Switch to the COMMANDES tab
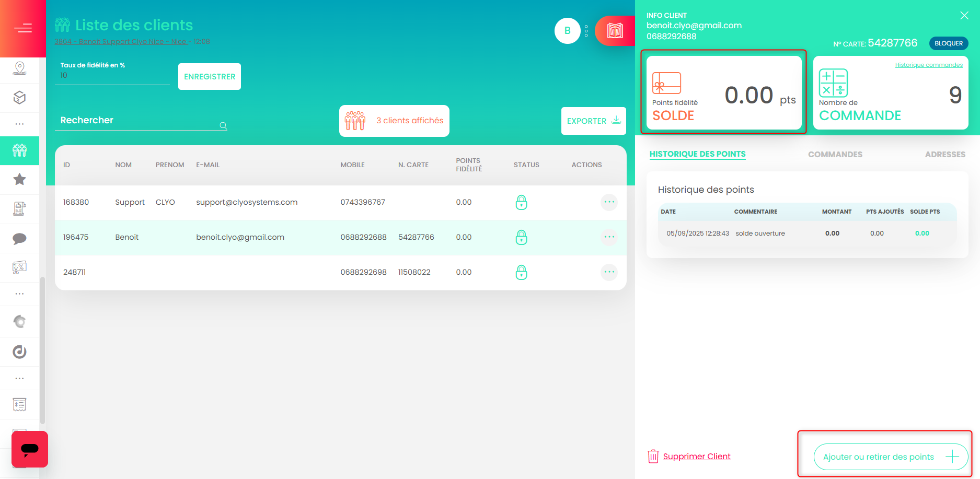 [x=835, y=155]
